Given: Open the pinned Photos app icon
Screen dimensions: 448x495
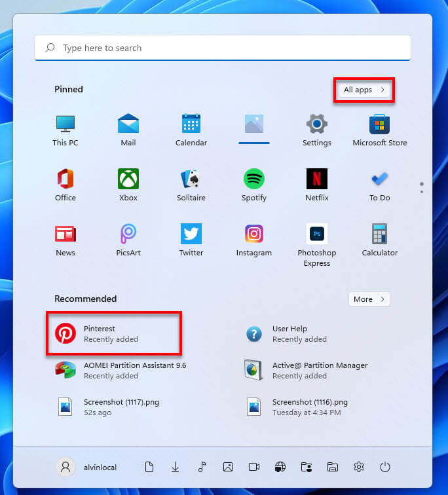Looking at the screenshot, I should (254, 128).
